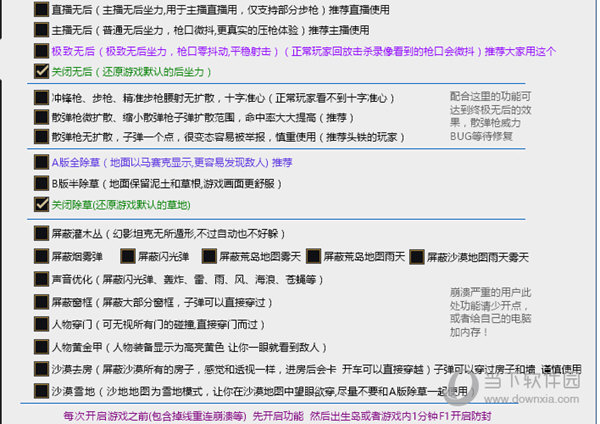
Task: Enable the 直播无后 checkbox
Action: (41, 10)
